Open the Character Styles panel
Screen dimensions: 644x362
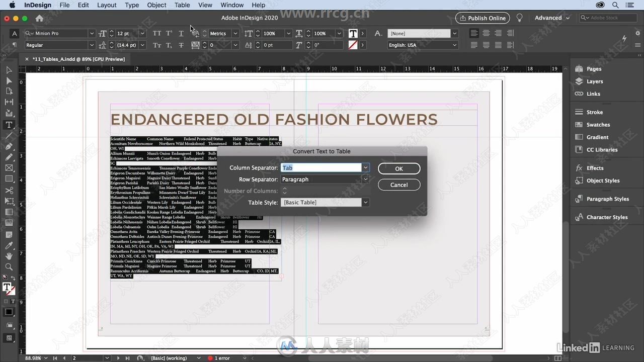click(x=607, y=217)
